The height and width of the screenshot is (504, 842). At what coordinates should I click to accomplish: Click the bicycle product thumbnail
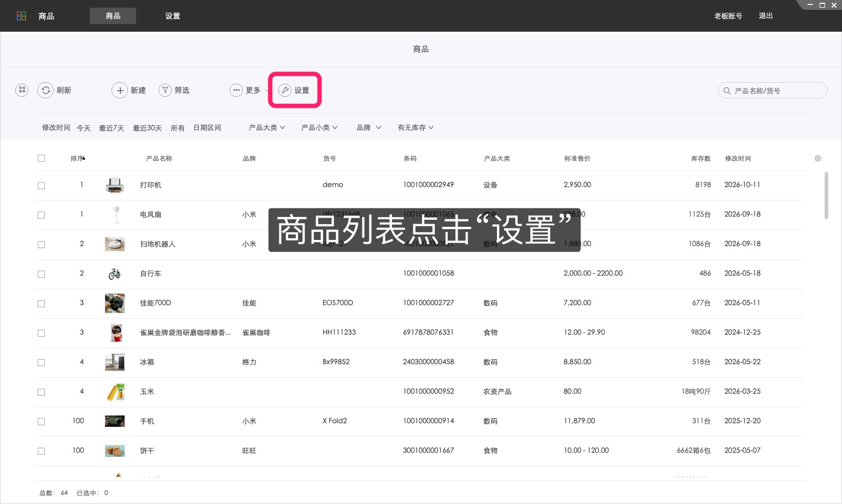[x=115, y=273]
